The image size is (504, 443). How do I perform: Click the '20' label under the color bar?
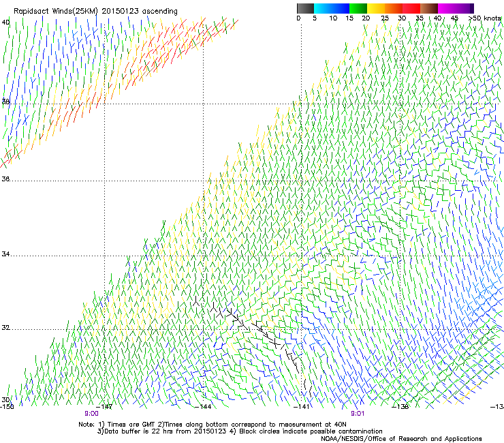click(x=366, y=18)
